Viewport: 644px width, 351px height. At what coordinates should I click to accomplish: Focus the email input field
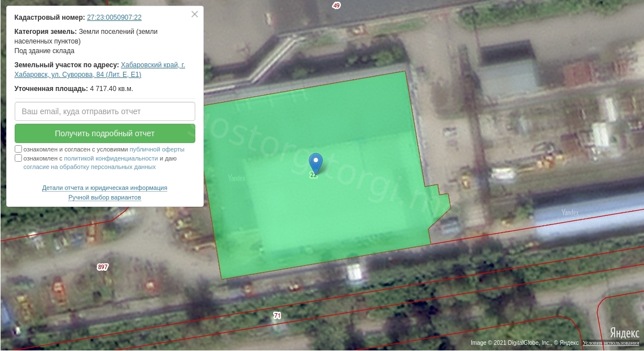tap(105, 111)
